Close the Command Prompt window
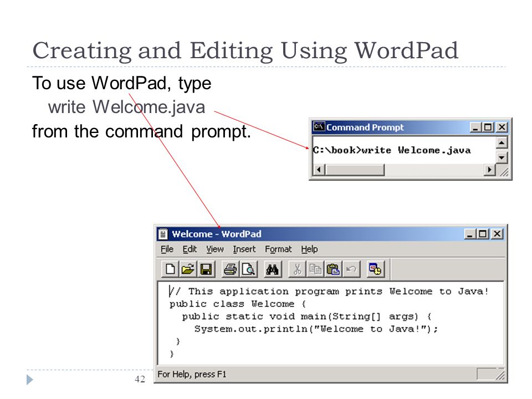This screenshot has height=399, width=532. pos(502,127)
